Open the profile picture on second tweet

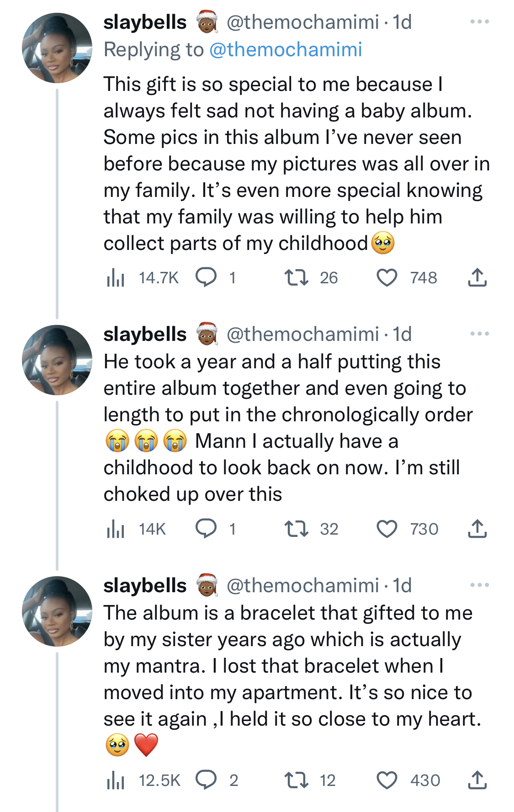point(57,360)
